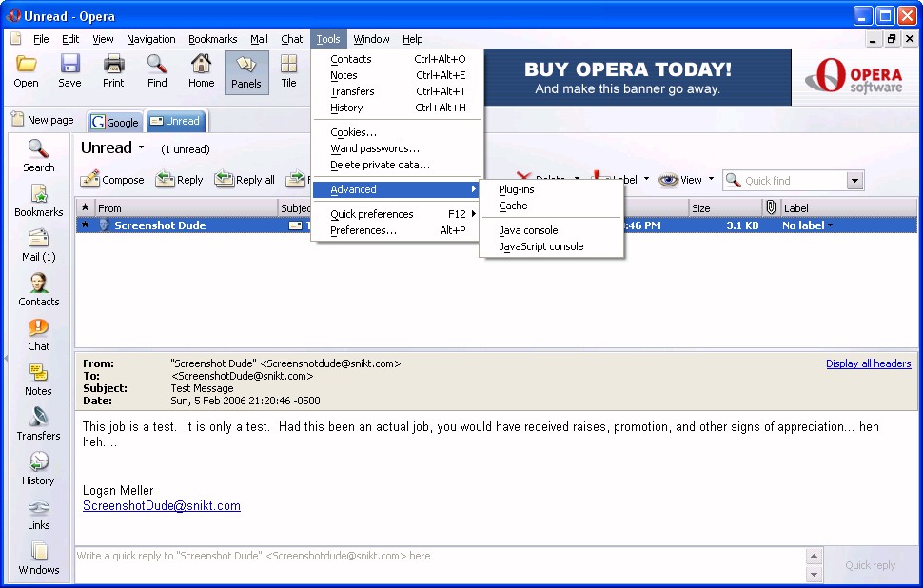Open the Bookmarks panel in sidebar
The height and width of the screenshot is (588, 923).
(39, 201)
